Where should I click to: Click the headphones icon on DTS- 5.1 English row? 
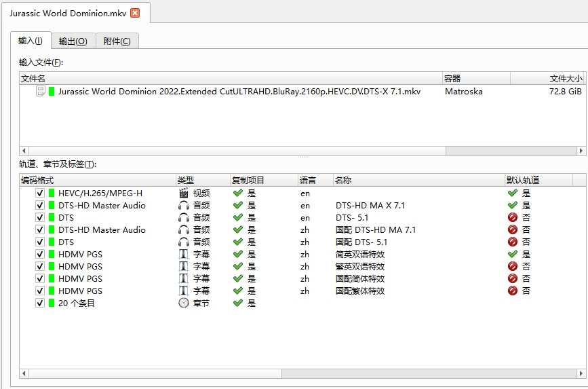183,217
